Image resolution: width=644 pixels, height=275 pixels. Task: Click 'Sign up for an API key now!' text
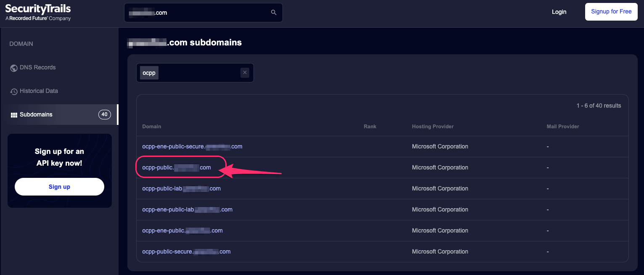coord(59,157)
